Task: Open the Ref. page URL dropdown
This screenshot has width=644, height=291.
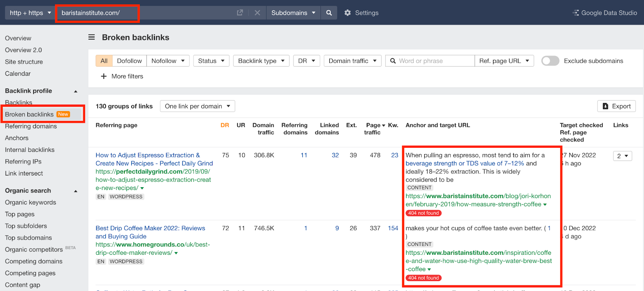Action: pyautogui.click(x=504, y=61)
